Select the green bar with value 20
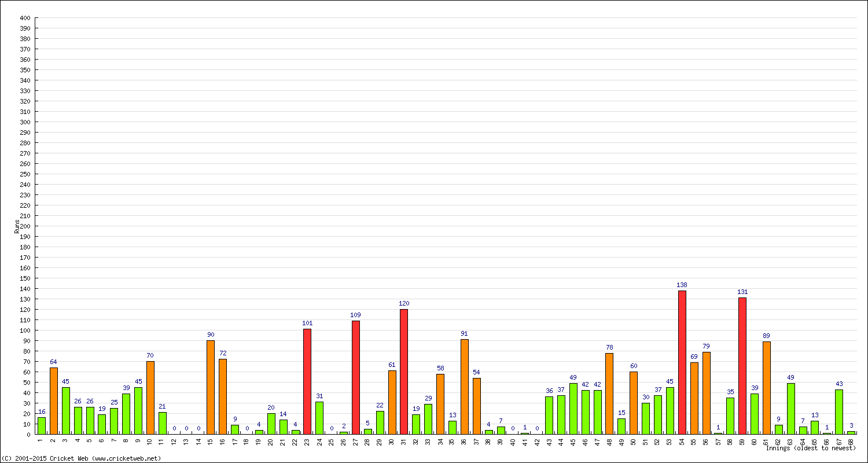 pyautogui.click(x=271, y=424)
